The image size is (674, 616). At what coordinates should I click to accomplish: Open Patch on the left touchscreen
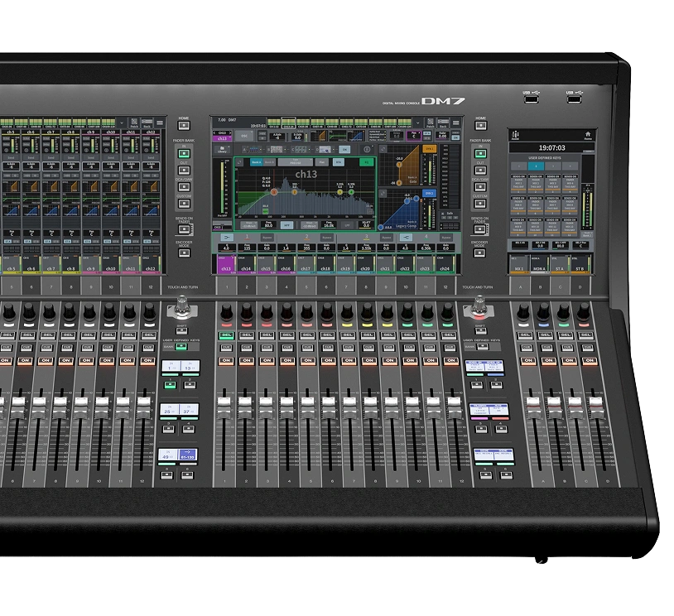(134, 123)
